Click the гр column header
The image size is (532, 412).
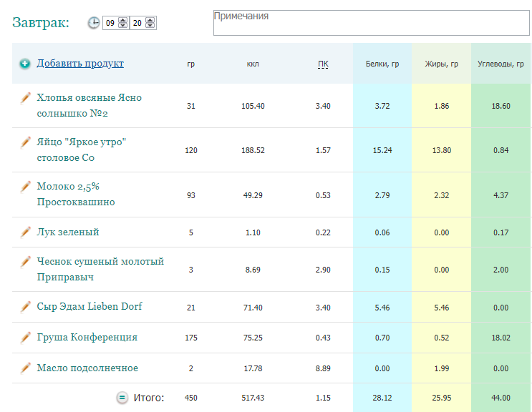point(191,64)
